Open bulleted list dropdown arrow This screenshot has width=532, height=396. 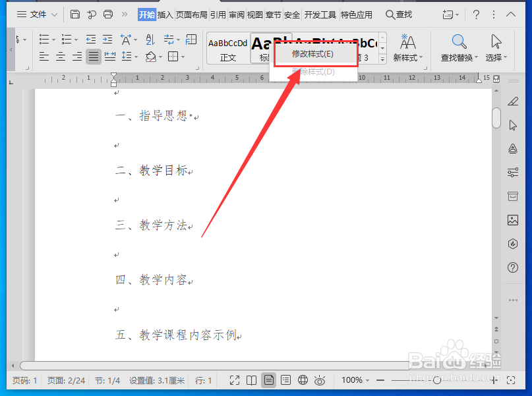(53, 40)
